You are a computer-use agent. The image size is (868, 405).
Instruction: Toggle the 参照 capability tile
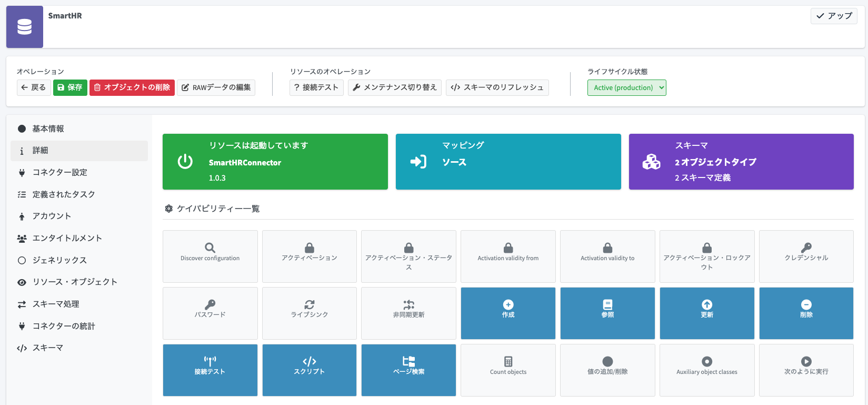[607, 313]
